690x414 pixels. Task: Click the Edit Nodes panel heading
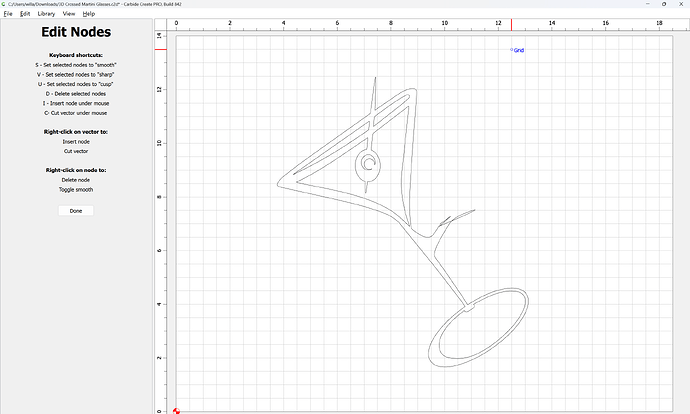coord(76,33)
